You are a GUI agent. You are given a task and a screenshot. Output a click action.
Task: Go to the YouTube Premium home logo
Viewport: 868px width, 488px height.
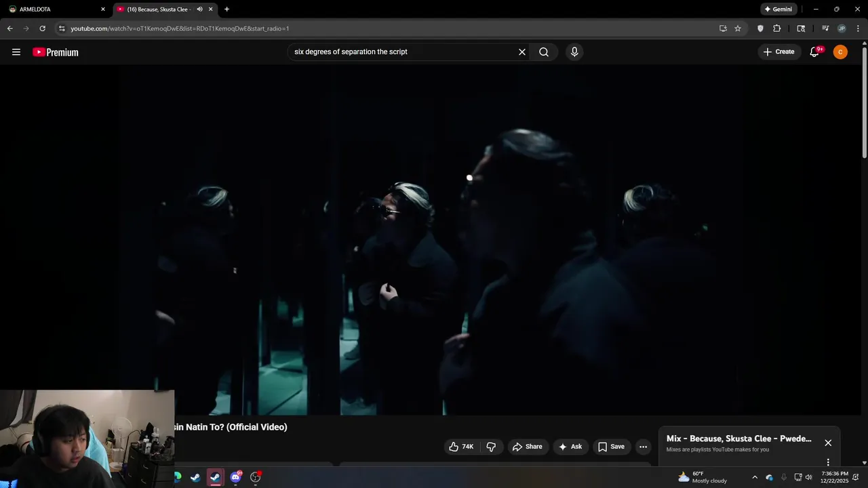pyautogui.click(x=56, y=52)
